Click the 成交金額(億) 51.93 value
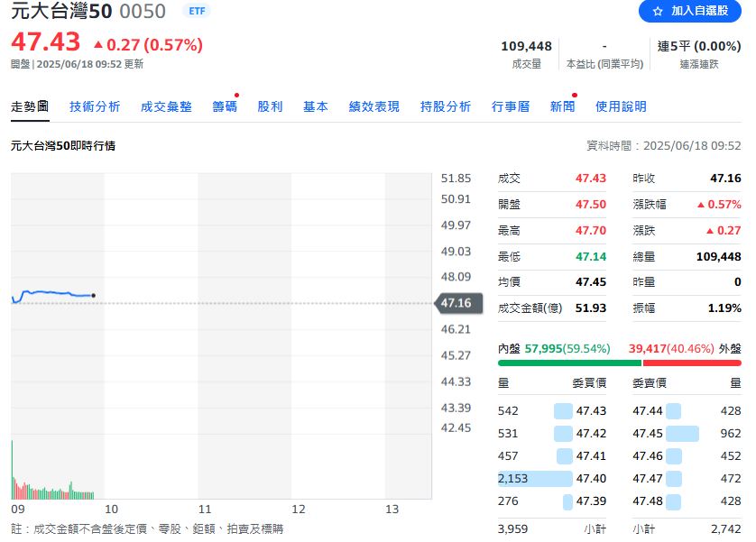The width and height of the screenshot is (756, 542). click(591, 308)
